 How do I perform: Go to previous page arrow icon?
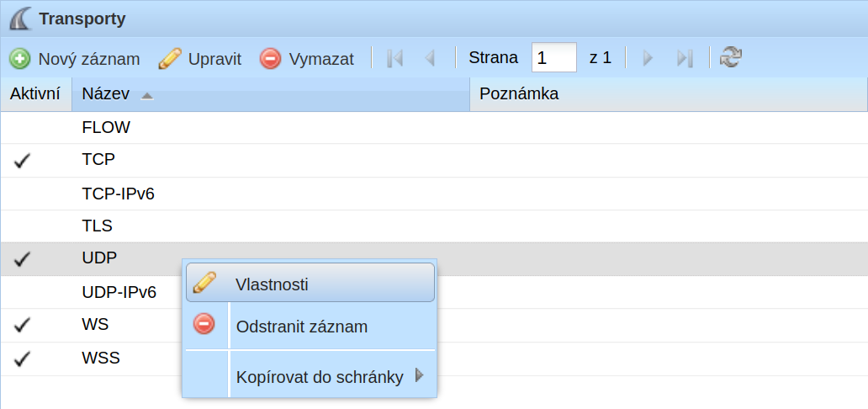[430, 57]
